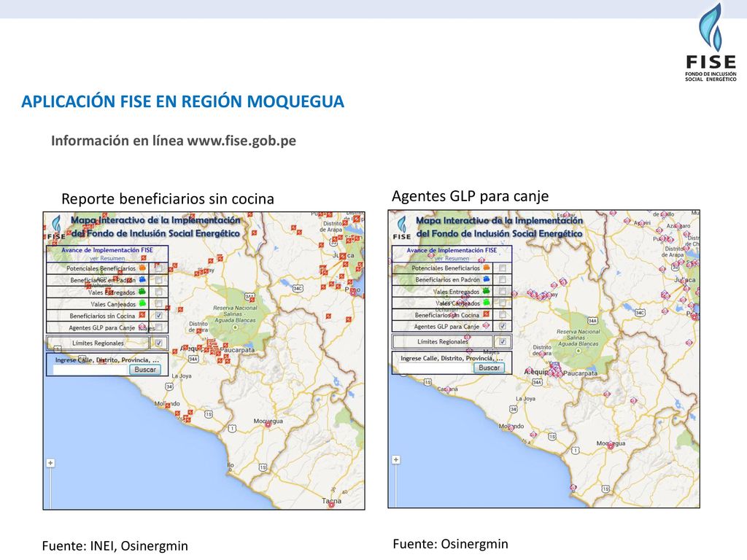Click the pink Agentes GLP para Canje icon in the sin cocina map
This screenshot has height=560, width=747.
click(142, 327)
